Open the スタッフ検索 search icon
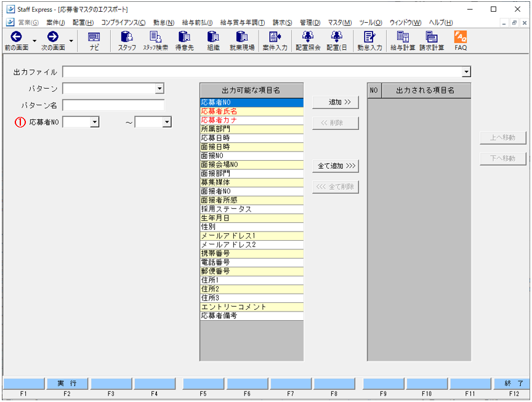The height and width of the screenshot is (402, 532). [x=155, y=41]
